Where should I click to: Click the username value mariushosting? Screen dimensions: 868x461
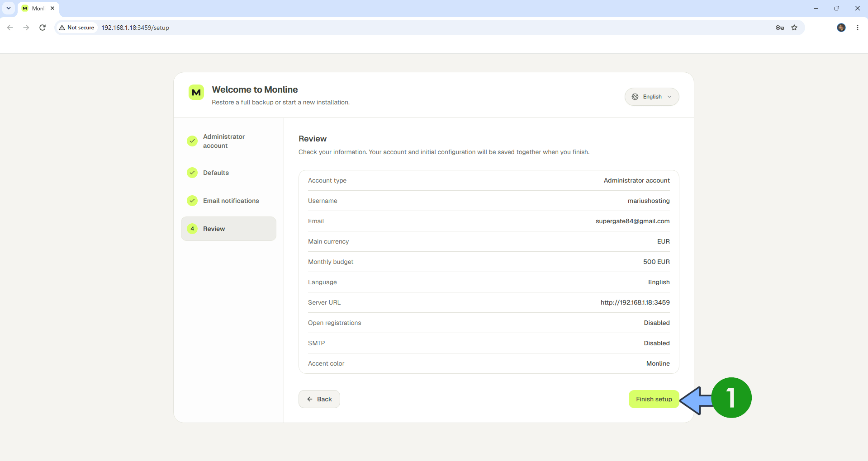tap(649, 201)
